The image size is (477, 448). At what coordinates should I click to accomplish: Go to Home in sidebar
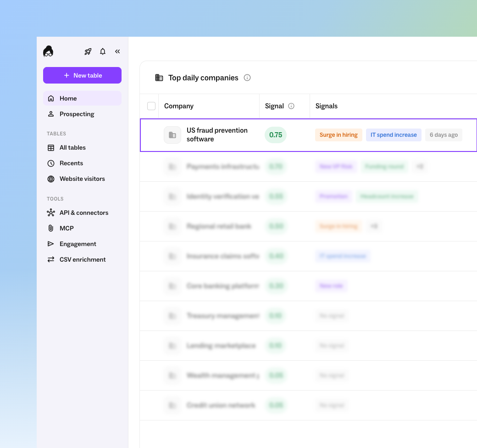coord(83,98)
